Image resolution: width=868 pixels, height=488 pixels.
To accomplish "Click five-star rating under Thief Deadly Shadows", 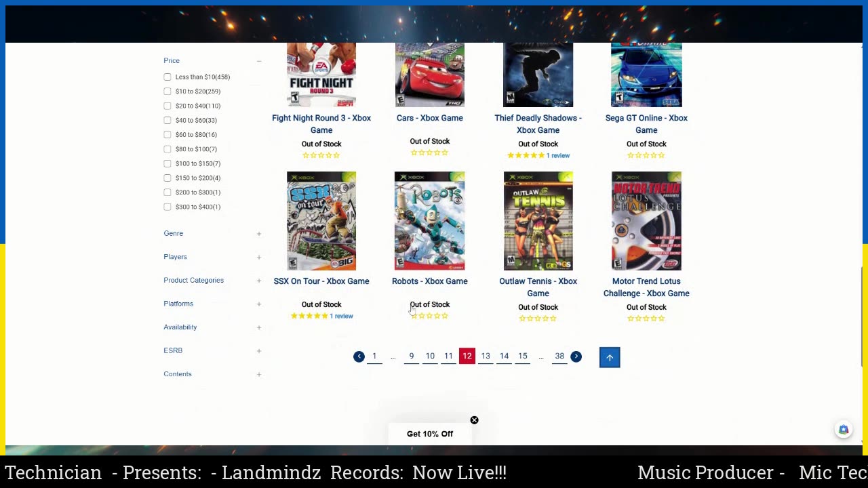I will pyautogui.click(x=526, y=155).
